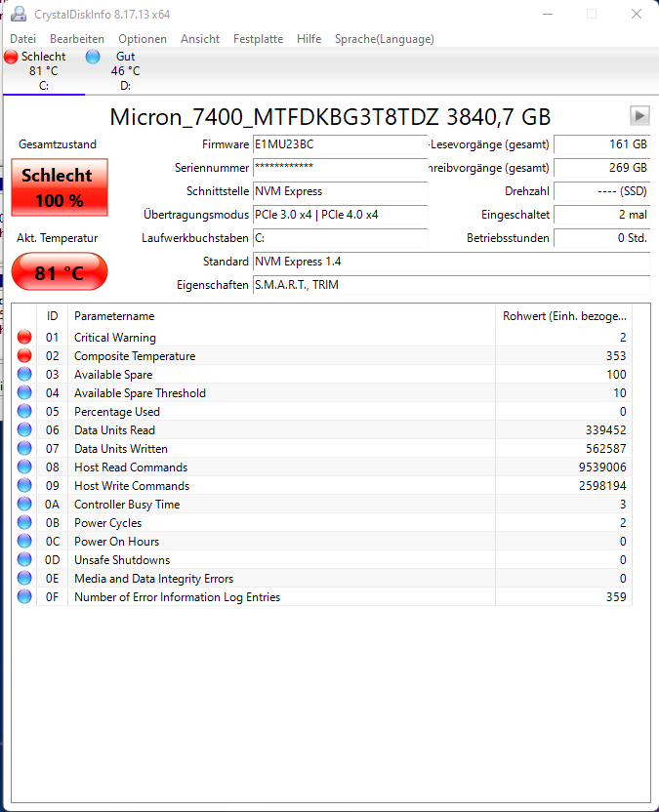Click blue status icon for Data Units Written
The image size is (659, 812).
pyautogui.click(x=24, y=449)
